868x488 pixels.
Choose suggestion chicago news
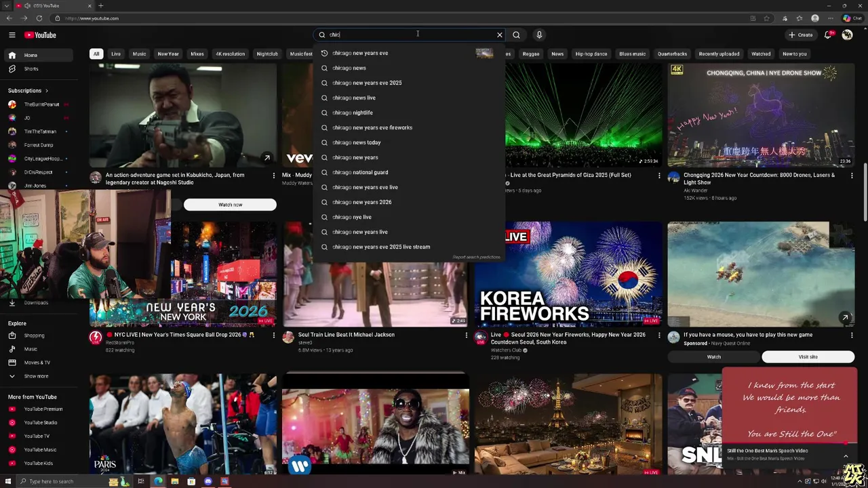[x=409, y=68]
